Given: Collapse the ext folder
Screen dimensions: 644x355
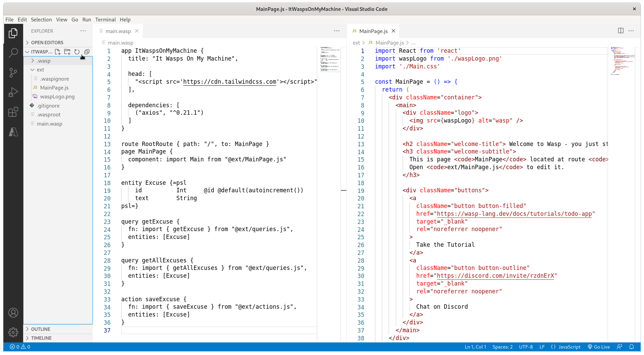Looking at the screenshot, I should (x=40, y=70).
